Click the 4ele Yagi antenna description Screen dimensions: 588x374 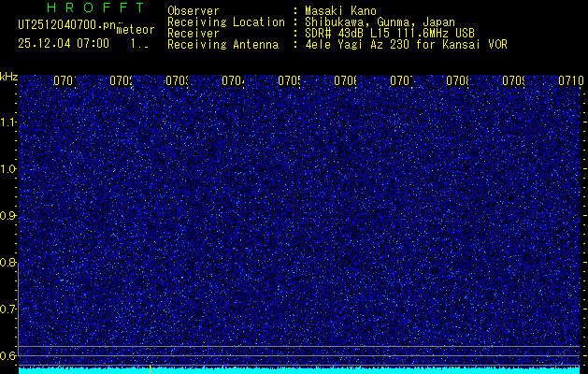(407, 45)
